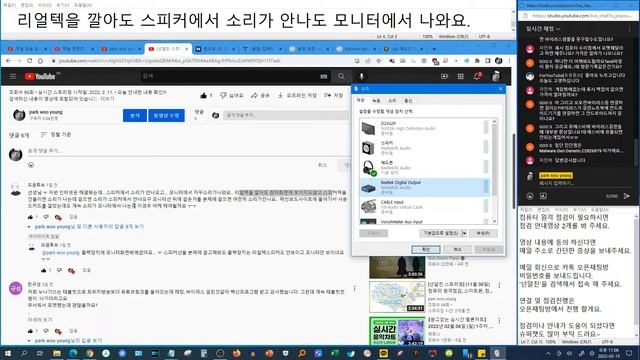
Task: Share the video with the share arrow
Action: [x=260, y=95]
